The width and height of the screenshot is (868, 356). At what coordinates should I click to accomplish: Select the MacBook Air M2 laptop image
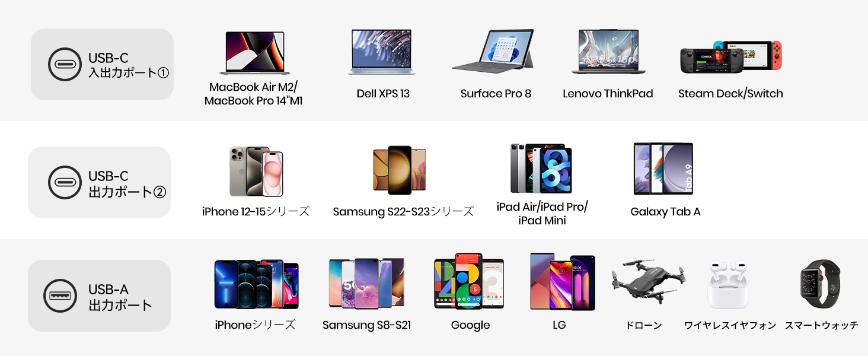pos(254,53)
